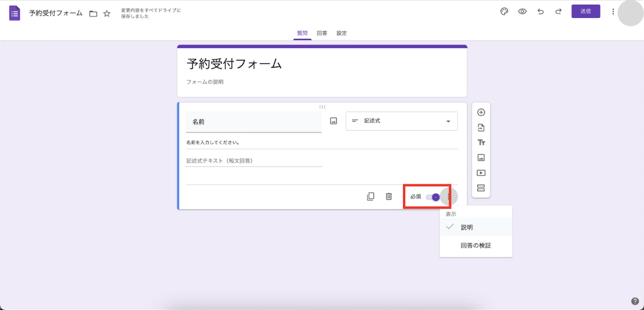Add a title and description block (Tt)
644x310 pixels.
[x=481, y=143]
